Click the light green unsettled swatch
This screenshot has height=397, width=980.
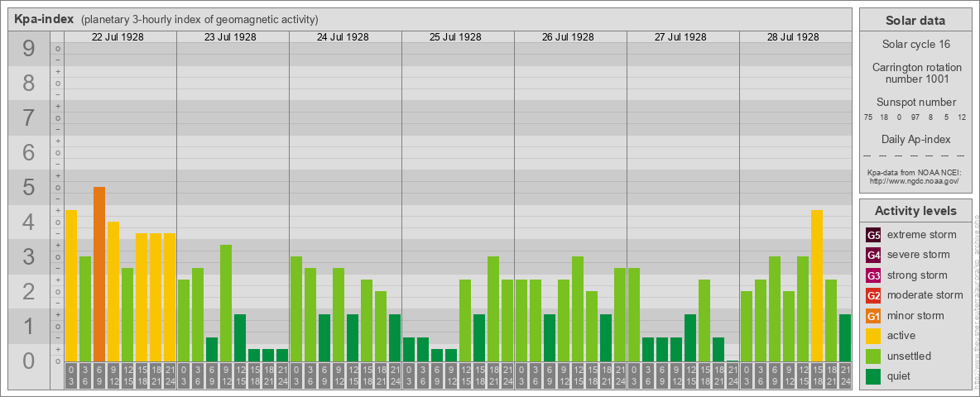click(873, 356)
